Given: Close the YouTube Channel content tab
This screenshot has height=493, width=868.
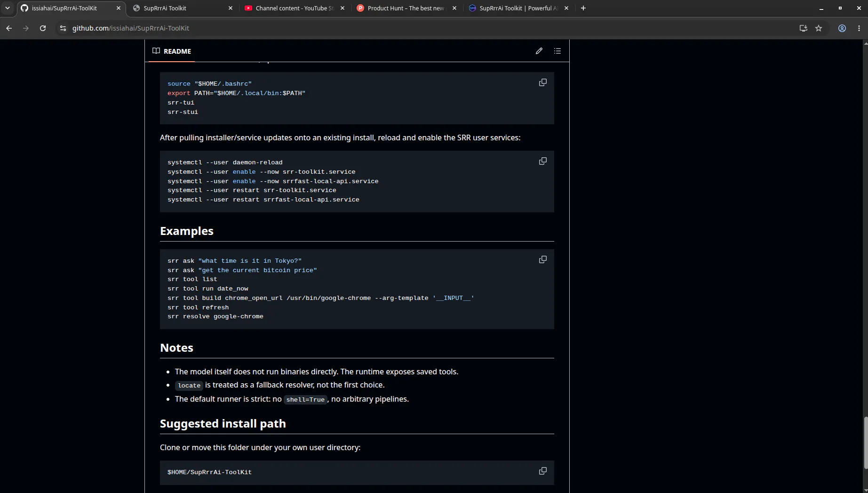Looking at the screenshot, I should coord(342,8).
